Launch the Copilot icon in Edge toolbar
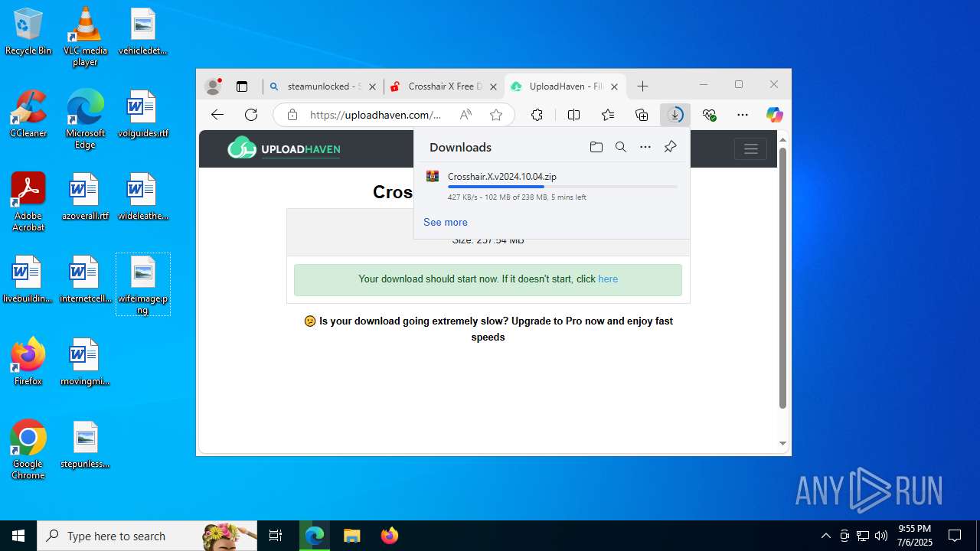This screenshot has height=551, width=980. [x=775, y=115]
